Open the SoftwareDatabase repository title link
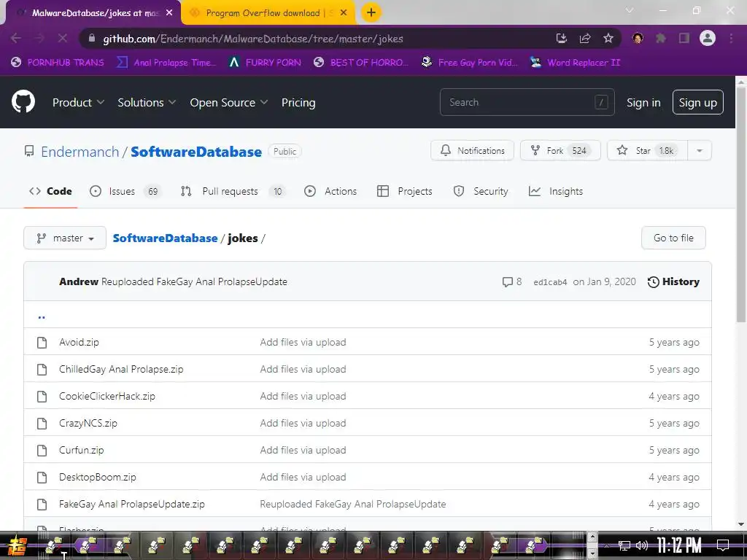747x560 pixels. tap(196, 152)
